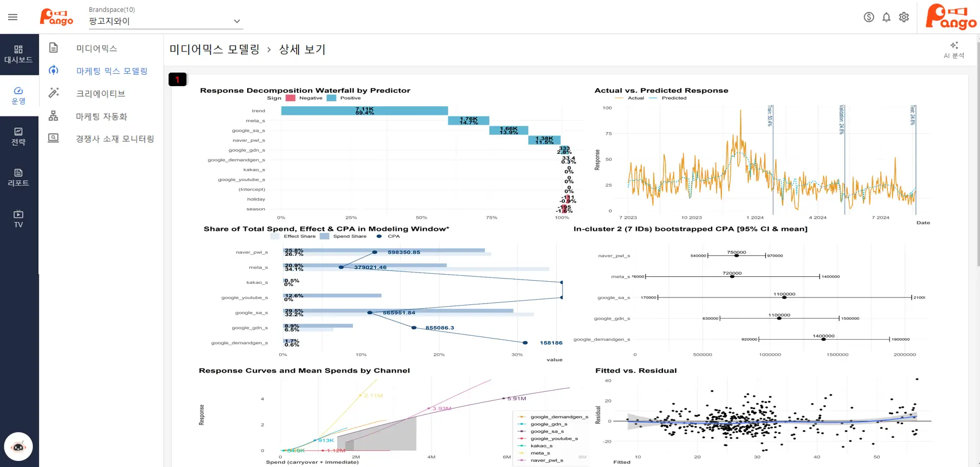Open 마케팅 자동화 menu item
The image size is (980, 467).
click(101, 116)
